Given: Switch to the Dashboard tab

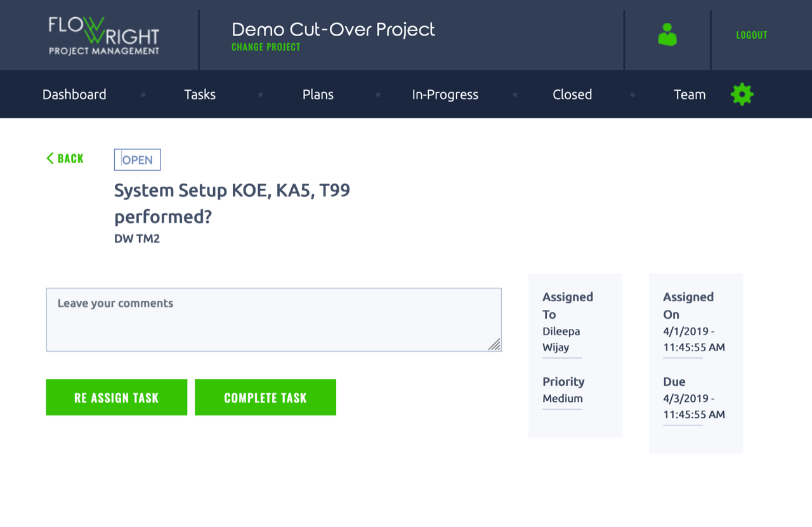Looking at the screenshot, I should tap(74, 94).
